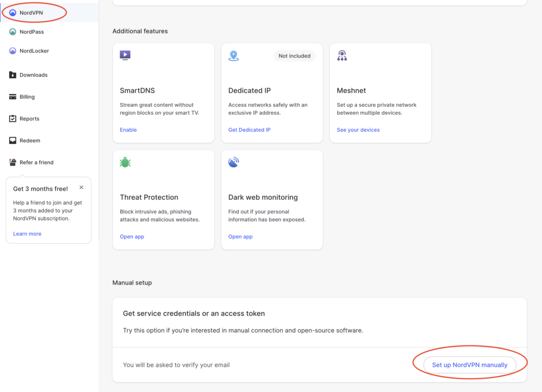This screenshot has width=542, height=392.
Task: Click Open app under Threat Protection
Action: 132,237
